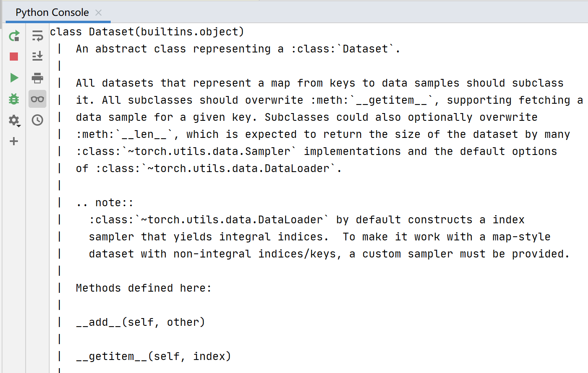Toggle show variables glasses icon
The height and width of the screenshot is (373, 588).
coord(37,99)
